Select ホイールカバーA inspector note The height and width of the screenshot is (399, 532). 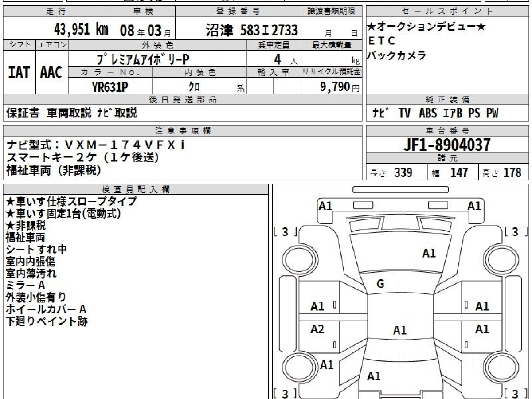46,309
